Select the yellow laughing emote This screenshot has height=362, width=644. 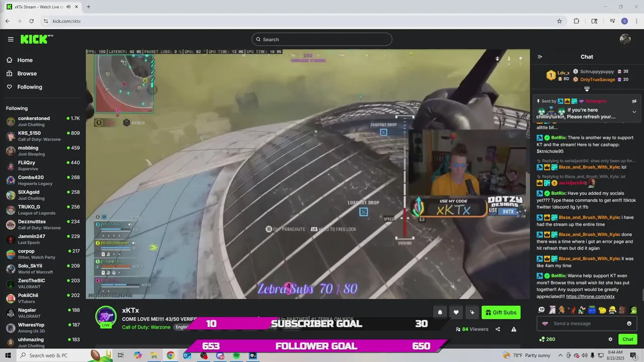click(612, 310)
